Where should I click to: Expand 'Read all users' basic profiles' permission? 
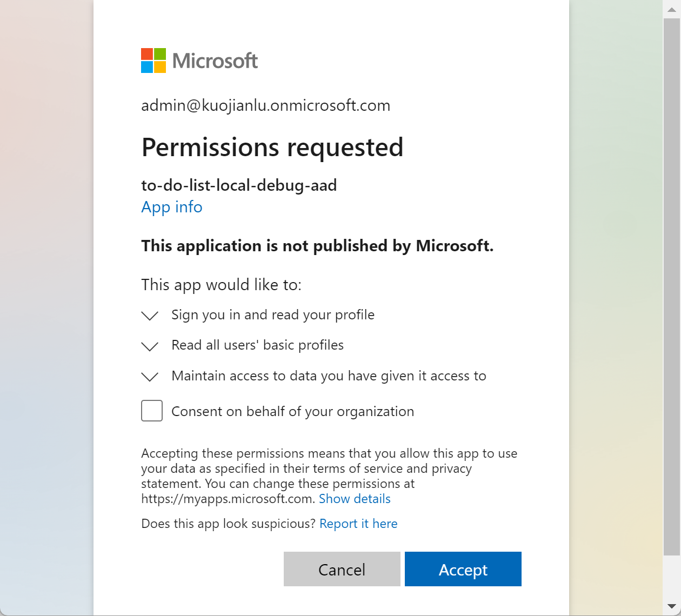pyautogui.click(x=150, y=346)
